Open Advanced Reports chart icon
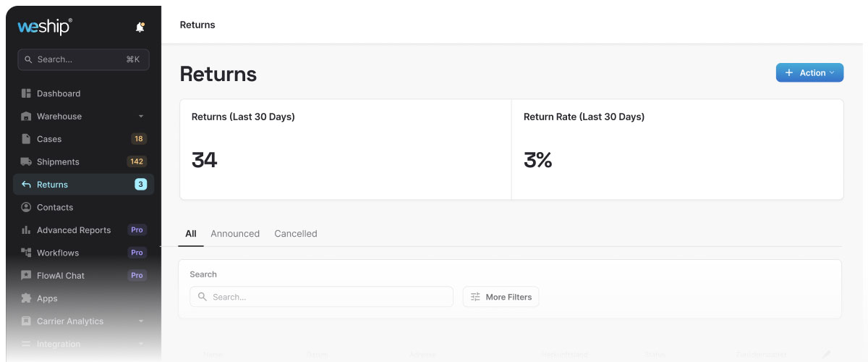Viewport: 868px width, 362px height. click(27, 230)
